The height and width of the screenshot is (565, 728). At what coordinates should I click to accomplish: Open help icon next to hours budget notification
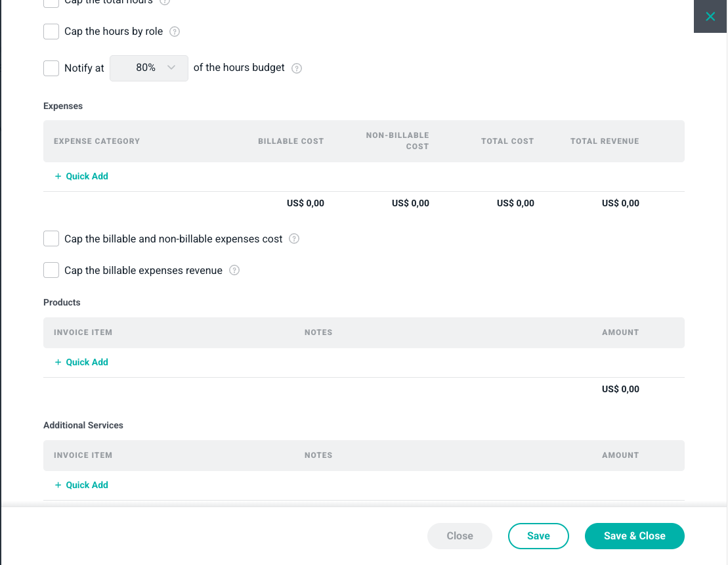pos(297,68)
